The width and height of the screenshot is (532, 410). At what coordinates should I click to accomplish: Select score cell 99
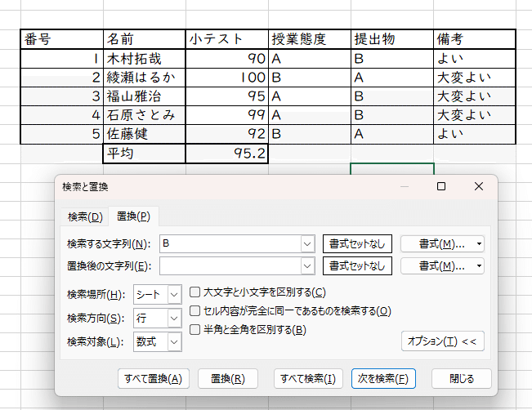tap(227, 115)
